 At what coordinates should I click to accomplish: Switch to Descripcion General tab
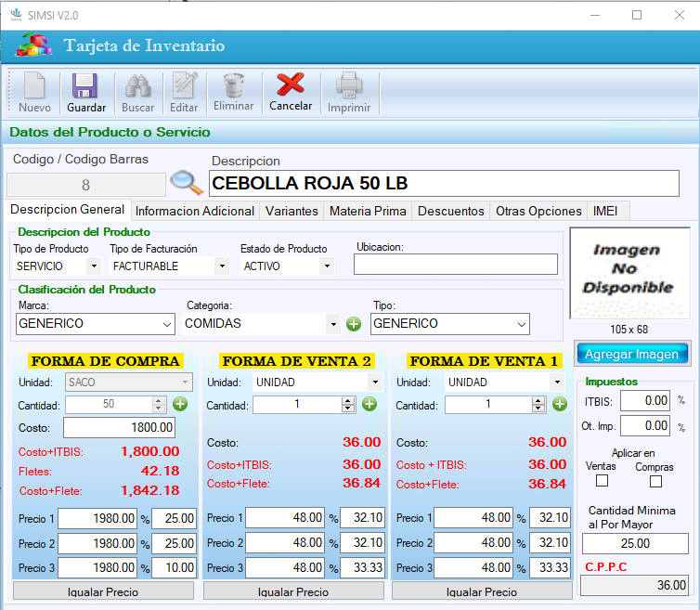point(68,210)
